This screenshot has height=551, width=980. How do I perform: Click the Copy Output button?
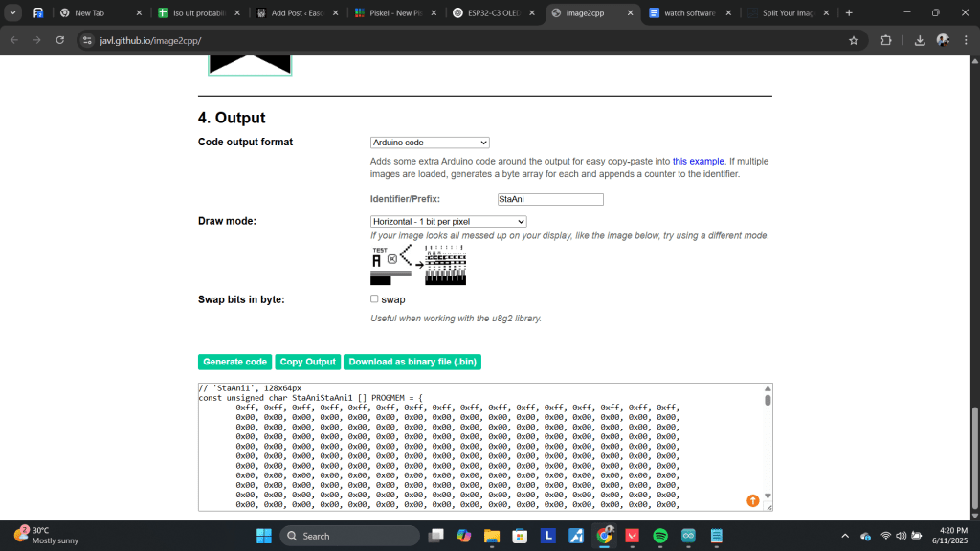coord(307,362)
